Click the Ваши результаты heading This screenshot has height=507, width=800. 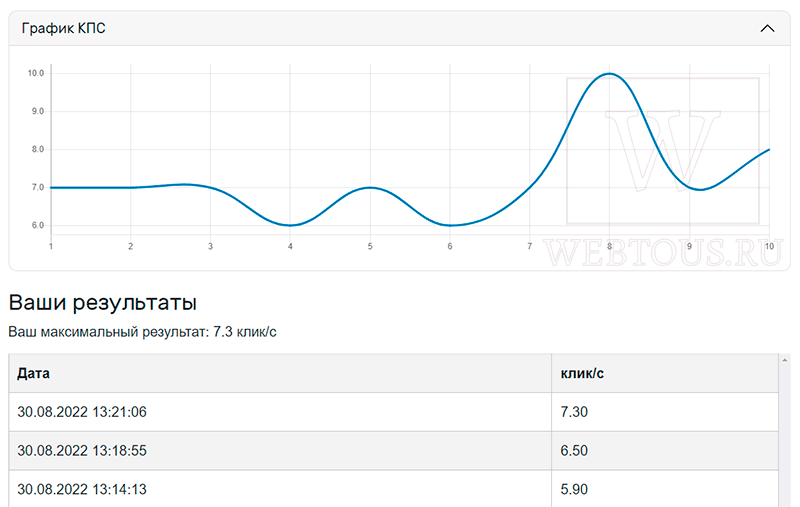point(103,302)
